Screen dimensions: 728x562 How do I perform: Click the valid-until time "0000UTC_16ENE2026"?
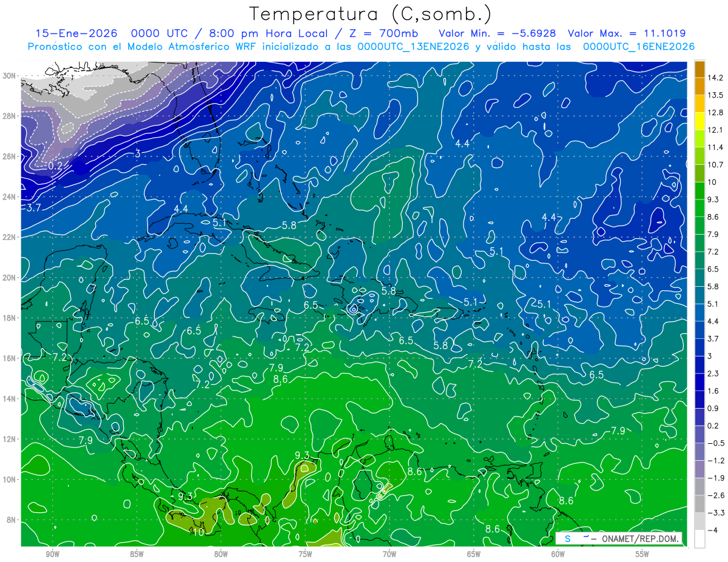click(x=638, y=47)
